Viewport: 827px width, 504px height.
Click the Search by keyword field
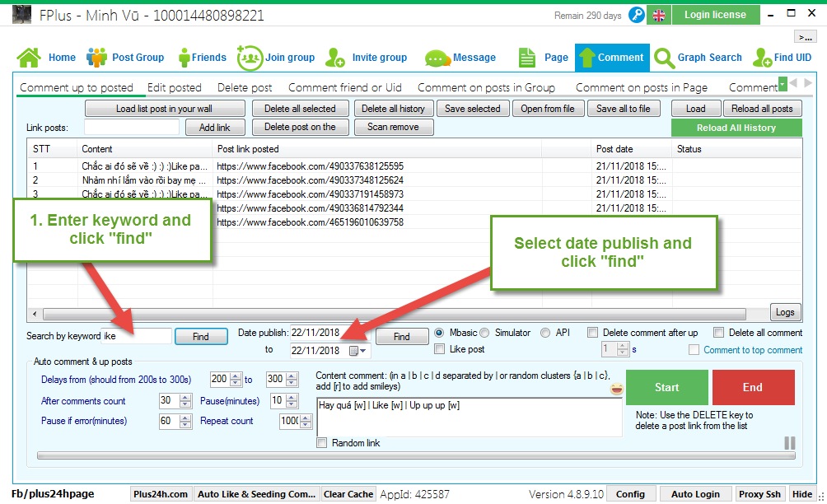click(137, 336)
